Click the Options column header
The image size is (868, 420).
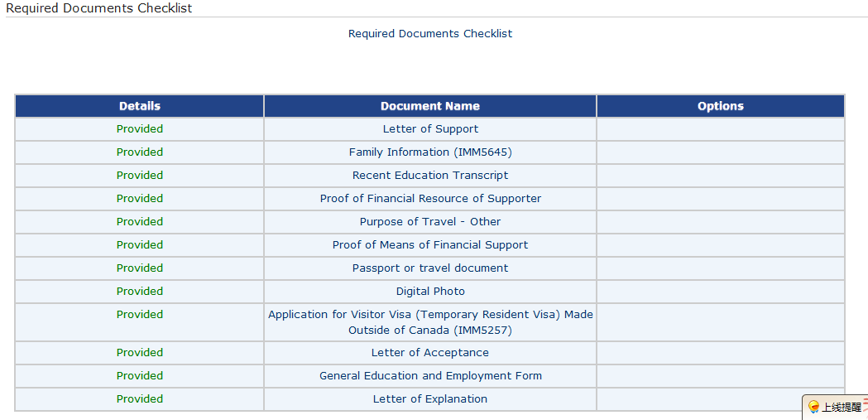pyautogui.click(x=721, y=106)
